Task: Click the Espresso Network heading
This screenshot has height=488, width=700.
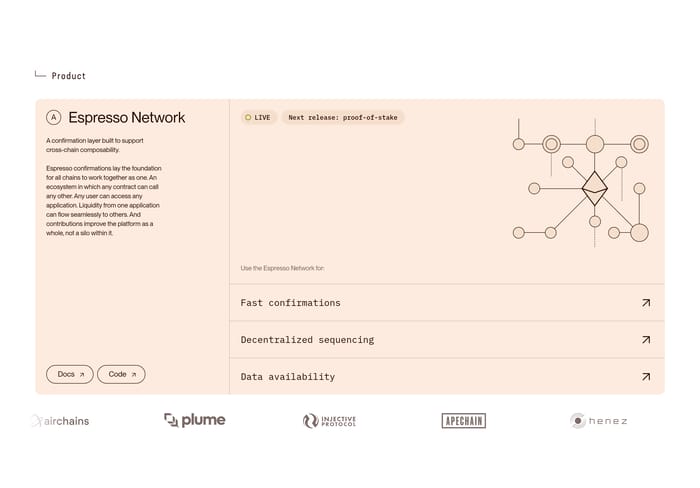Action: [x=127, y=117]
